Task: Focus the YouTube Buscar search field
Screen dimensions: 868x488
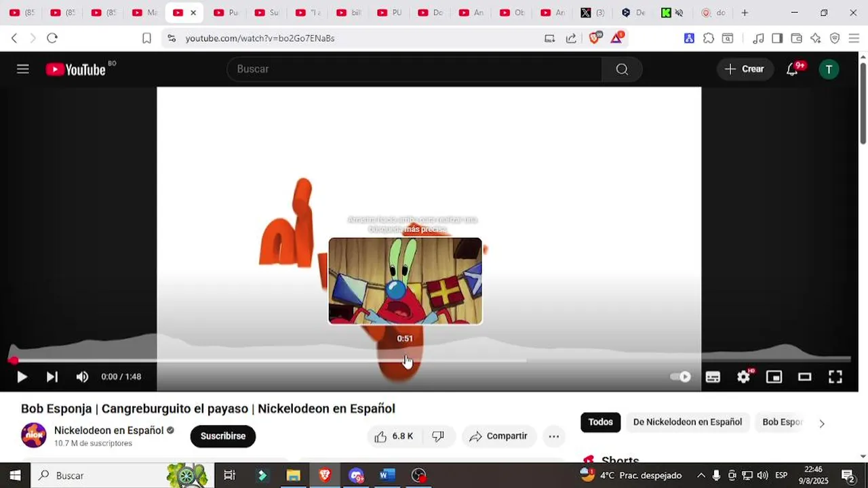Action: (x=414, y=69)
